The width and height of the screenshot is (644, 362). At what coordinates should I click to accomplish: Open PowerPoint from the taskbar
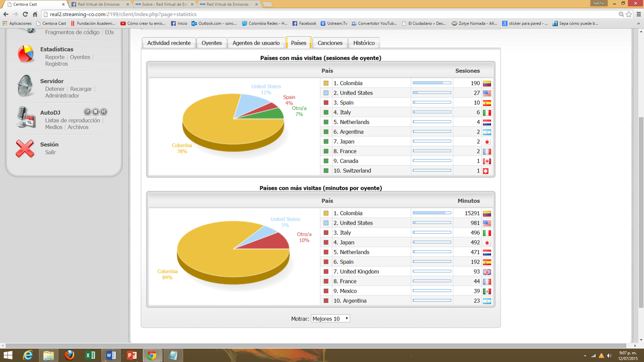pos(131,355)
